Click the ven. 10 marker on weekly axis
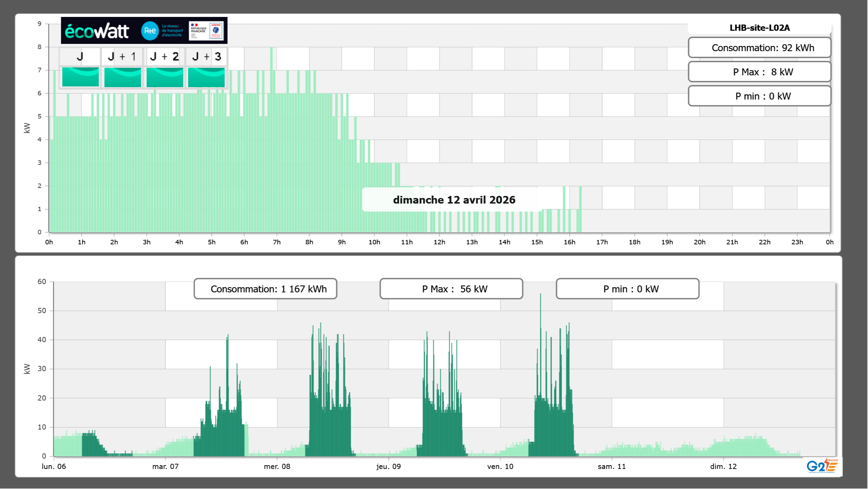Viewport: 868px width, 489px height. coord(500,466)
